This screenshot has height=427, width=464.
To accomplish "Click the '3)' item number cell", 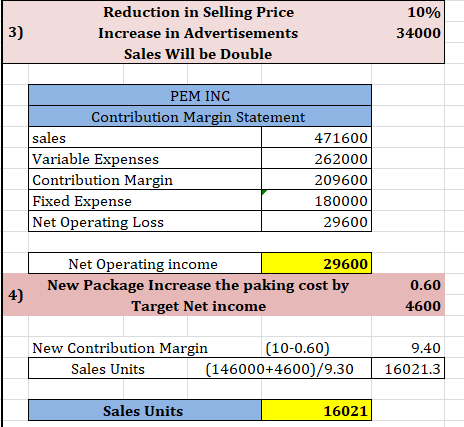I will pos(16,33).
